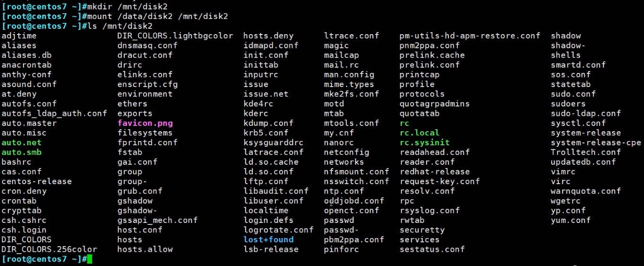Click the centos-release file name

[x=37, y=181]
